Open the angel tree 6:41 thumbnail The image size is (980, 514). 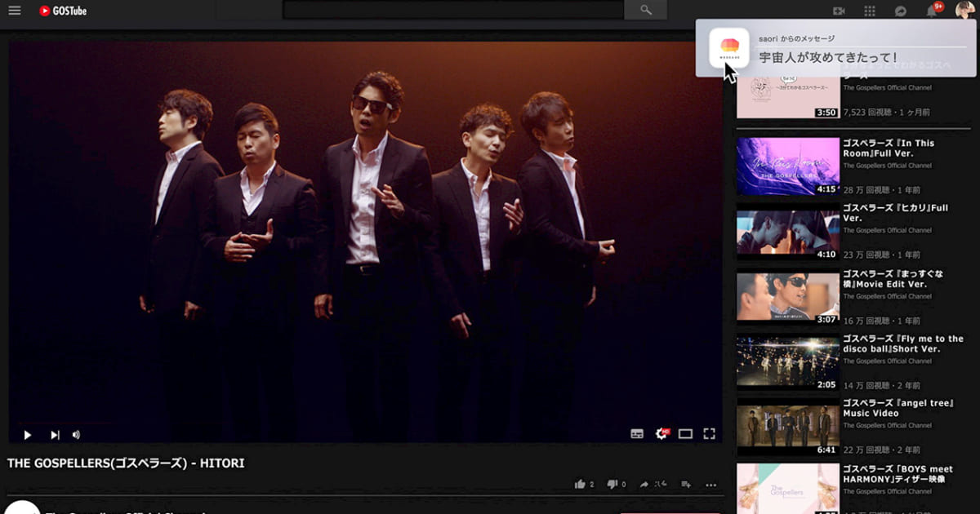pyautogui.click(x=788, y=427)
